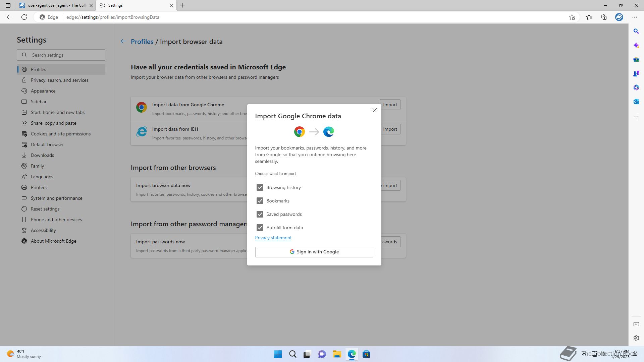Image resolution: width=644 pixels, height=362 pixels.
Task: Open the Favorites toolbar icon
Action: pyautogui.click(x=589, y=17)
